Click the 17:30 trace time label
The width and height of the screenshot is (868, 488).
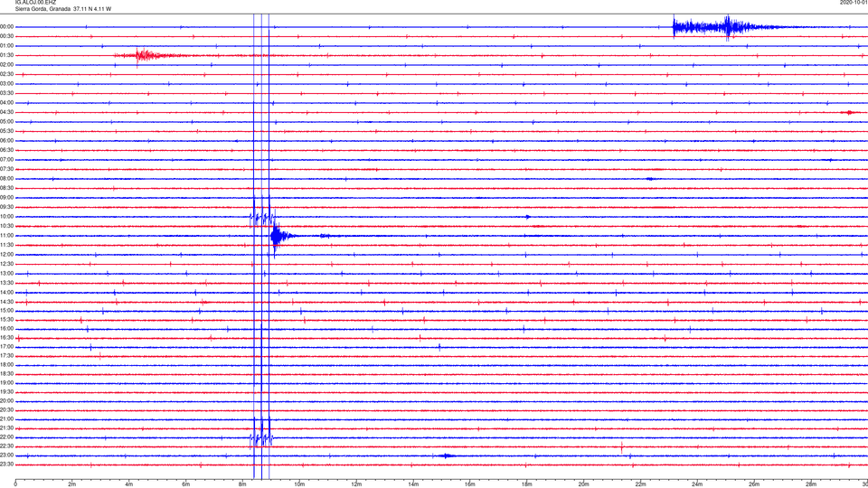7,356
